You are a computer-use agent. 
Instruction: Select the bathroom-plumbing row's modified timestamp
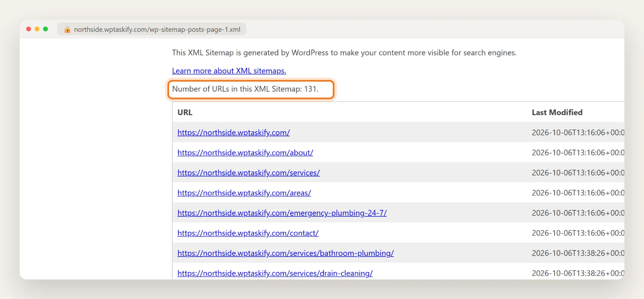click(578, 253)
